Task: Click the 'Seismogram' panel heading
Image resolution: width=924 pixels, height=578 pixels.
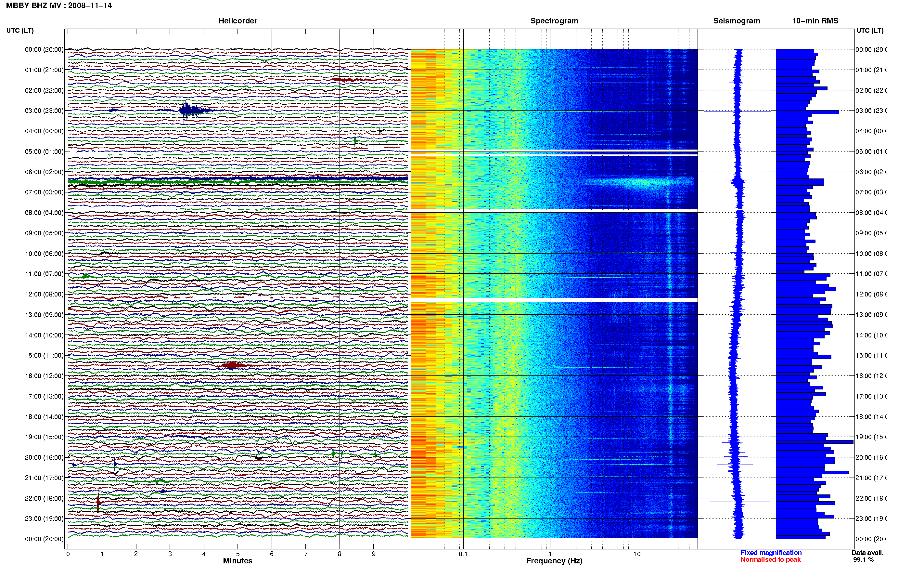Action: [x=737, y=21]
